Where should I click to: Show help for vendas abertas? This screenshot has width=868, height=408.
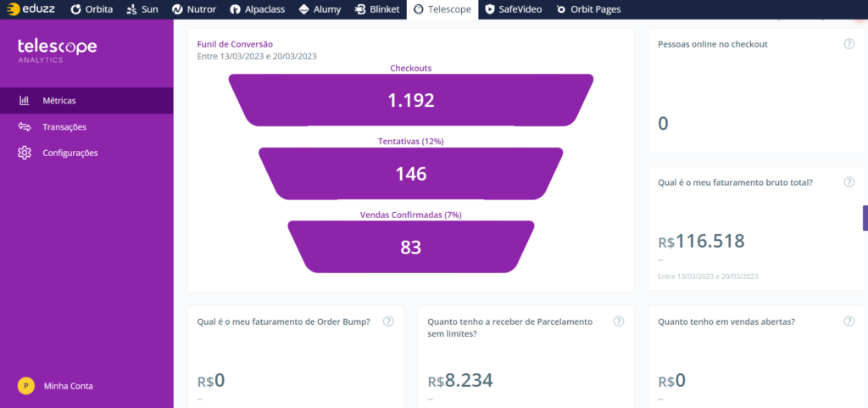849,321
